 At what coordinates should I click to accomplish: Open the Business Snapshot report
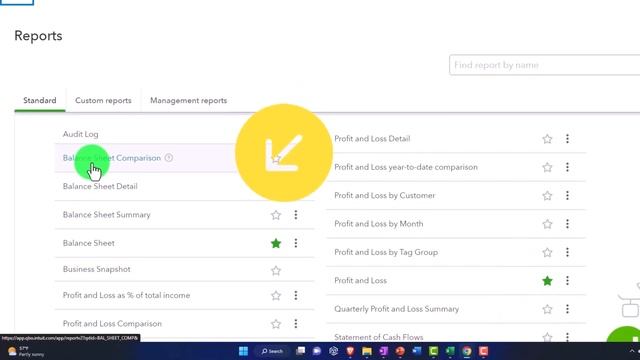tap(97, 269)
